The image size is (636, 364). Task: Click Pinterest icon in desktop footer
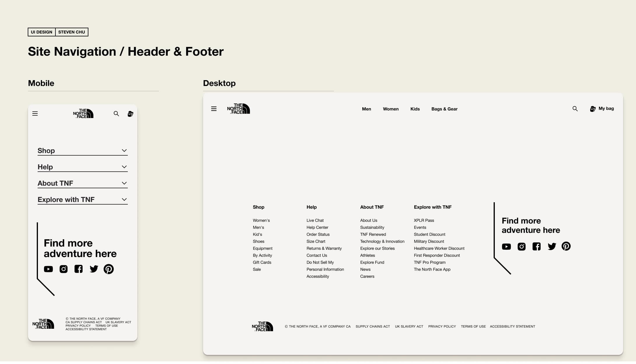pos(566,246)
